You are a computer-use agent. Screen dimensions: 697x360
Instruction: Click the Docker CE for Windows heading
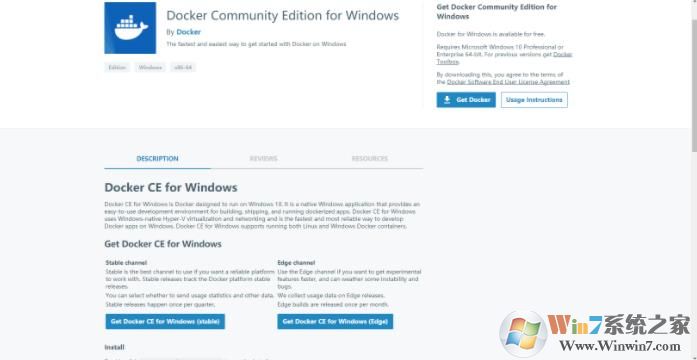(171, 187)
